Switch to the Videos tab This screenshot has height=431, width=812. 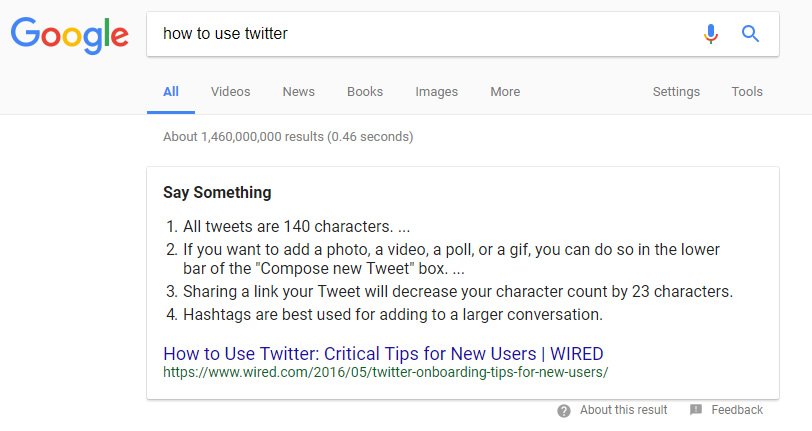click(230, 92)
